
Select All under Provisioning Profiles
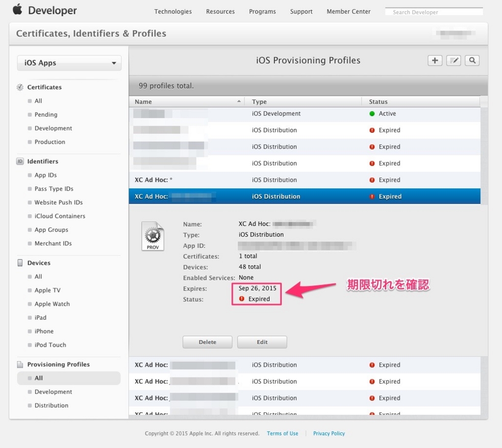tap(69, 378)
